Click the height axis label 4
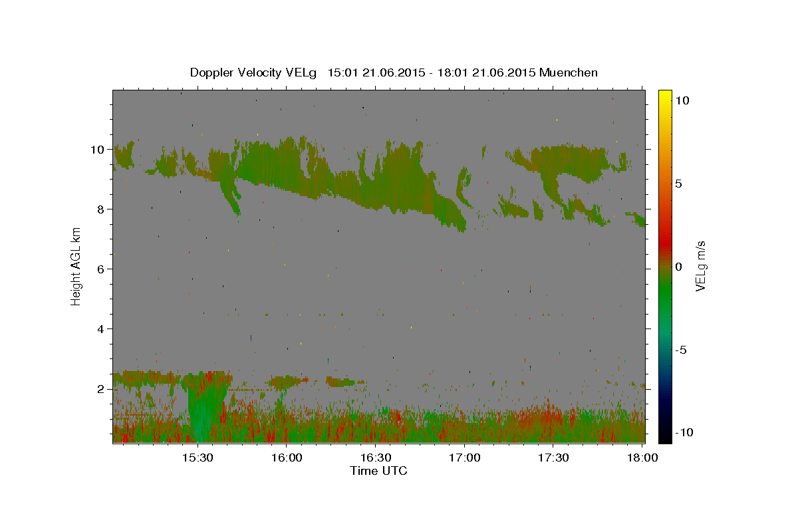 (x=101, y=329)
